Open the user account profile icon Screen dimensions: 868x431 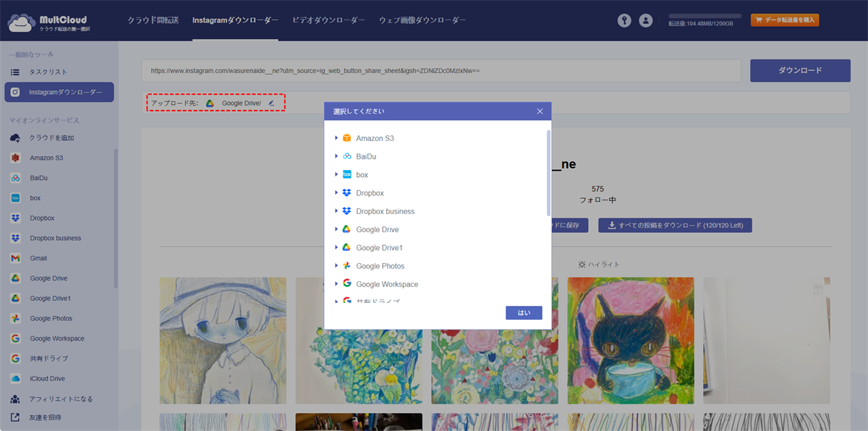click(x=646, y=21)
